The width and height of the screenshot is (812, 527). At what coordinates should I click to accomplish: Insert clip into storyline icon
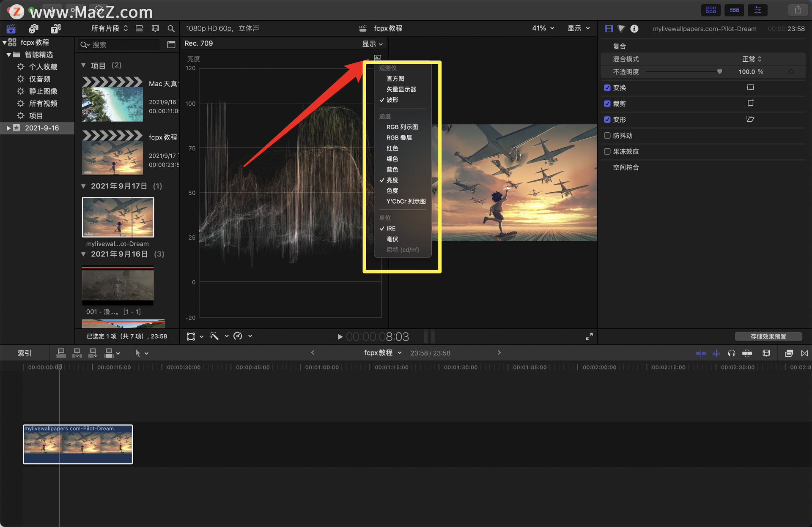click(77, 353)
